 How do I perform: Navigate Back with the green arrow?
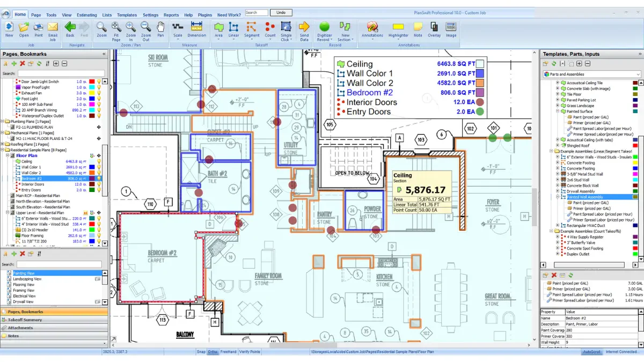70,29
